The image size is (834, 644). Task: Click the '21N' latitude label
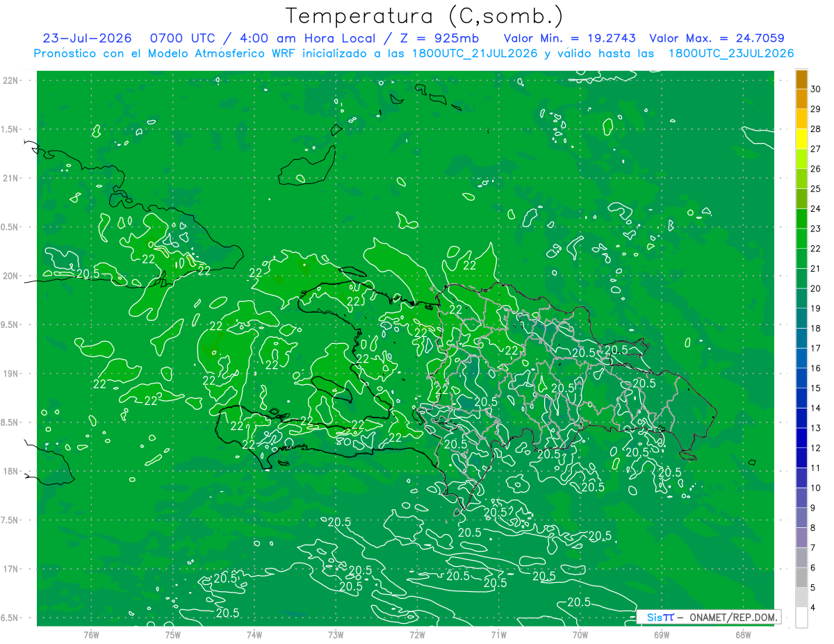coord(11,179)
